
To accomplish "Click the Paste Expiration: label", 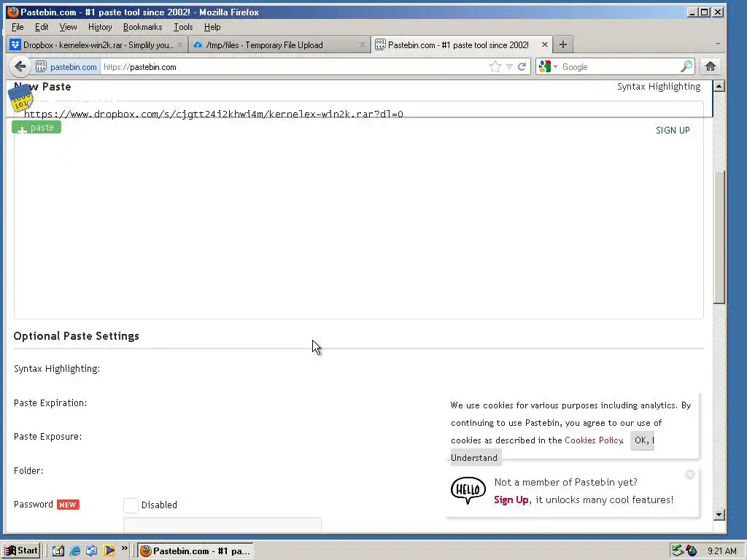I will tap(50, 402).
